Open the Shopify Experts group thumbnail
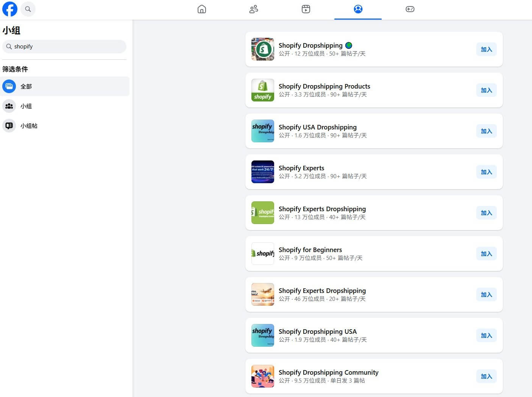The image size is (532, 397). point(263,172)
